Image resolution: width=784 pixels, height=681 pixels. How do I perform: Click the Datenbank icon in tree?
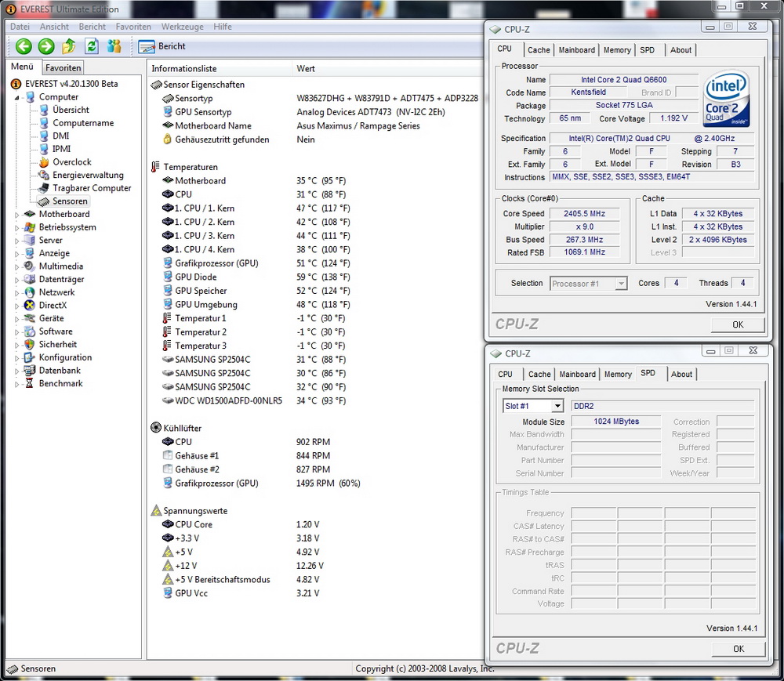(x=30, y=370)
